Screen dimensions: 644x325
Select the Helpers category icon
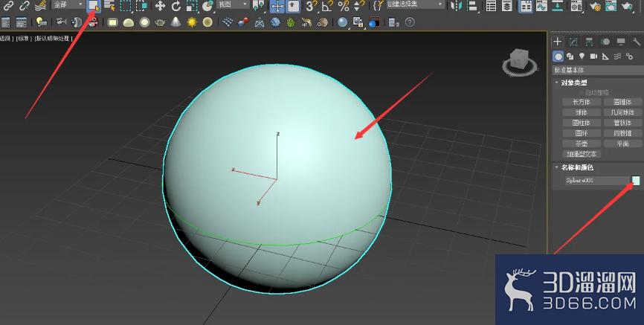tap(605, 57)
